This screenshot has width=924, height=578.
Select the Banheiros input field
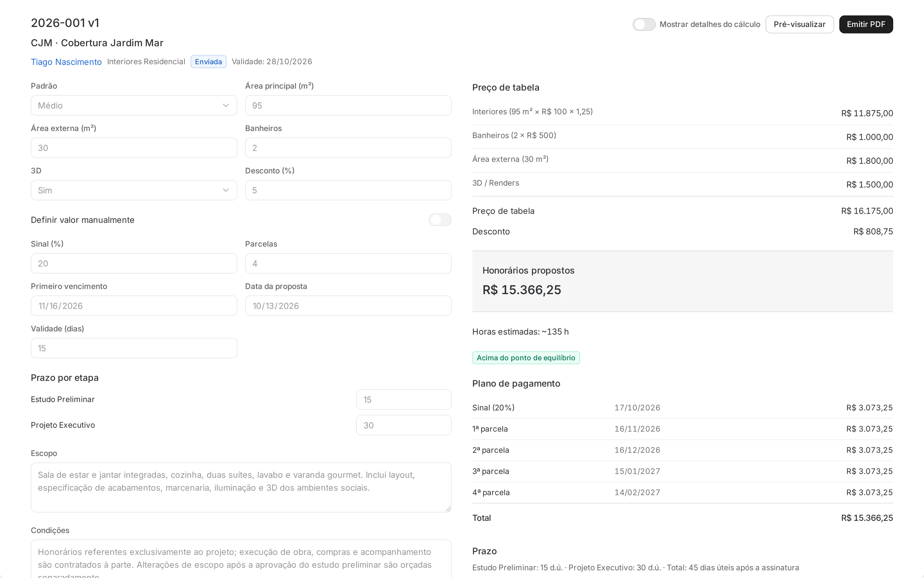coord(348,148)
